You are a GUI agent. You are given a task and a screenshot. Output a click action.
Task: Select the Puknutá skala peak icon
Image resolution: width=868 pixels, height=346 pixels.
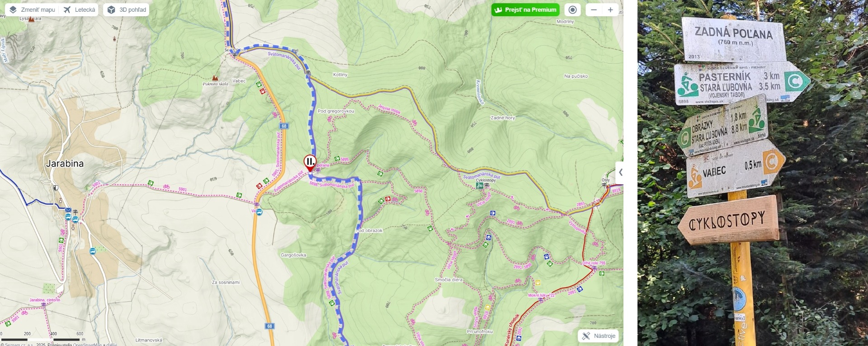(215, 78)
